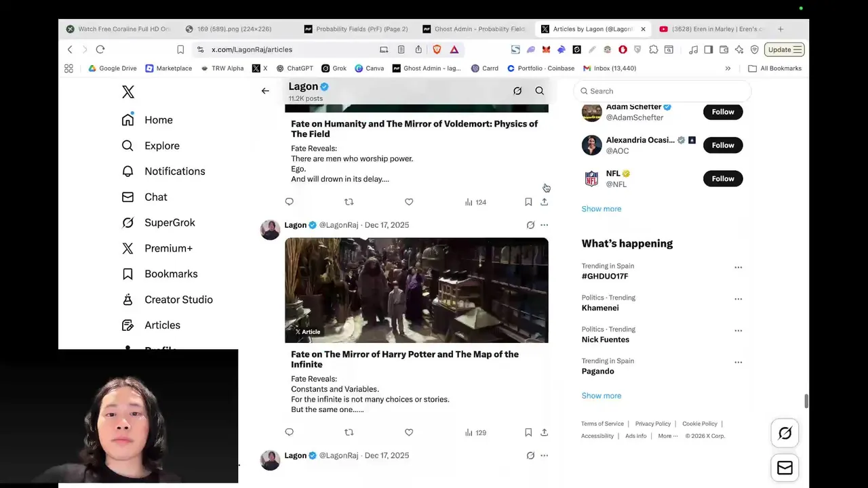Screen dimensions: 868x488
Task: Open a new browser tab
Action: [781, 29]
